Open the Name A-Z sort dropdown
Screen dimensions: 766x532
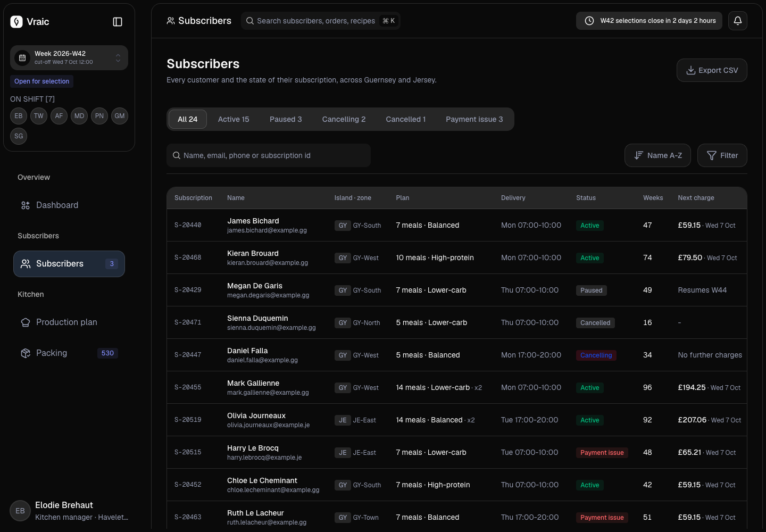coord(657,155)
